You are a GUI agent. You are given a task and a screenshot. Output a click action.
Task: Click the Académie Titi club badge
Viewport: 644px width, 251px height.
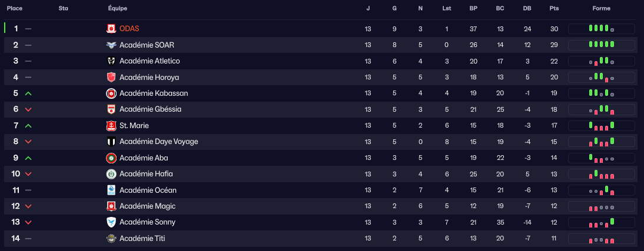[111, 238]
